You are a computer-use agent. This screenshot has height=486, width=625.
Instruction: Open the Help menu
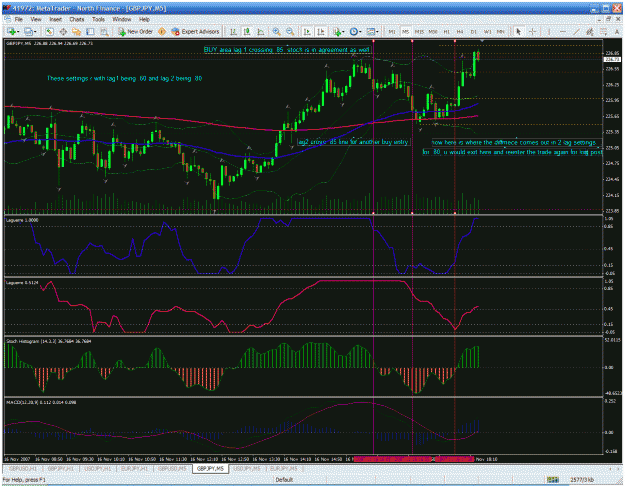point(144,19)
